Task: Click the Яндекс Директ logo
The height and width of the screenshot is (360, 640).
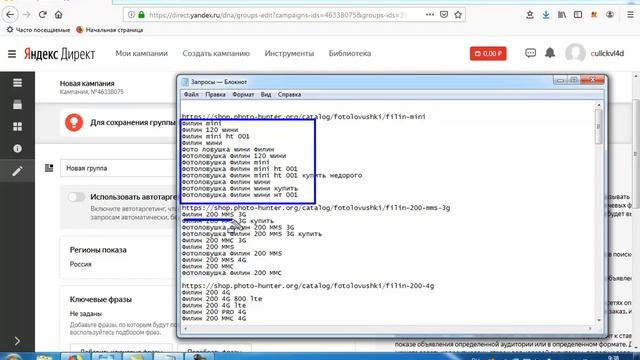Action: (x=59, y=54)
